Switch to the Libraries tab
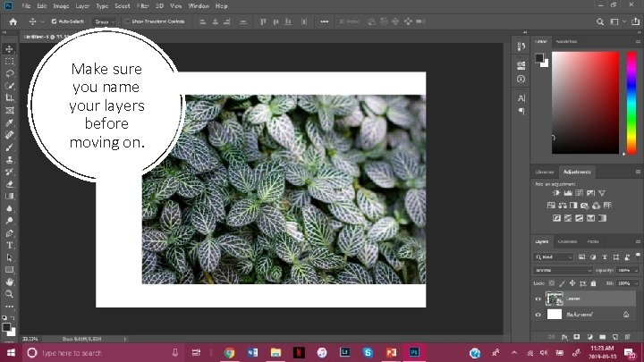This screenshot has width=644, height=362. (x=545, y=172)
